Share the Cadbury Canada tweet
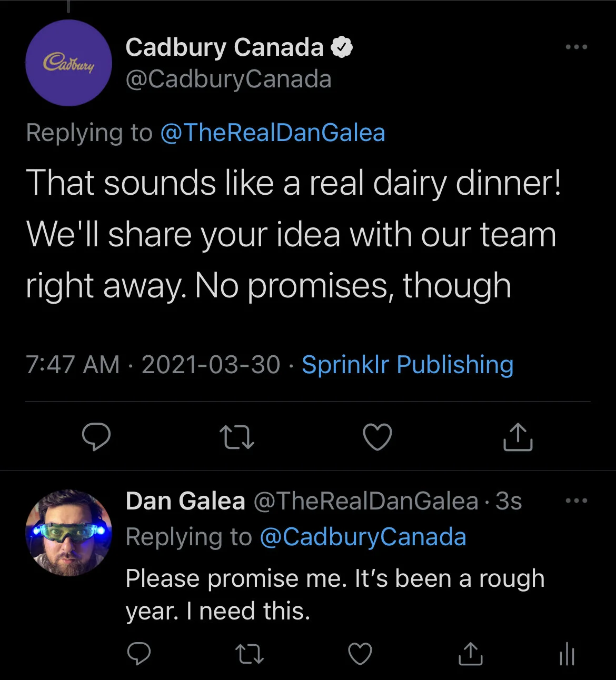The height and width of the screenshot is (680, 616). [518, 436]
